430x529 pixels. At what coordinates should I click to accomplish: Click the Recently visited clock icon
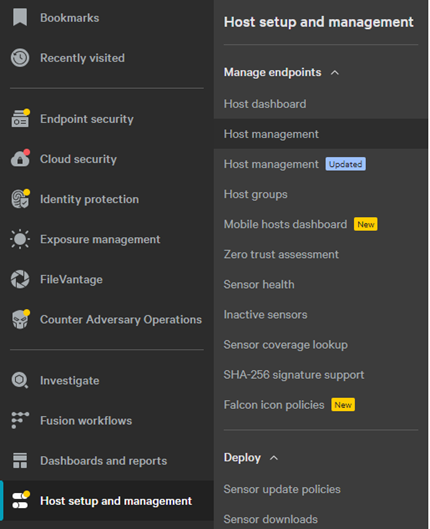(x=20, y=58)
